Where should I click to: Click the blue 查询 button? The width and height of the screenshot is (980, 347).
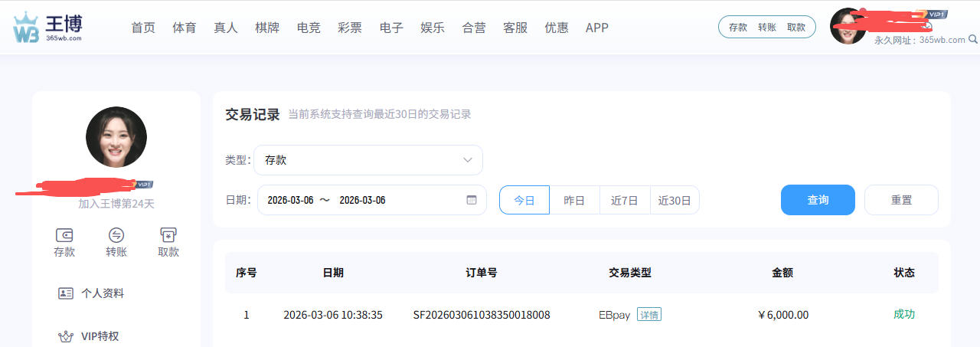click(x=818, y=200)
